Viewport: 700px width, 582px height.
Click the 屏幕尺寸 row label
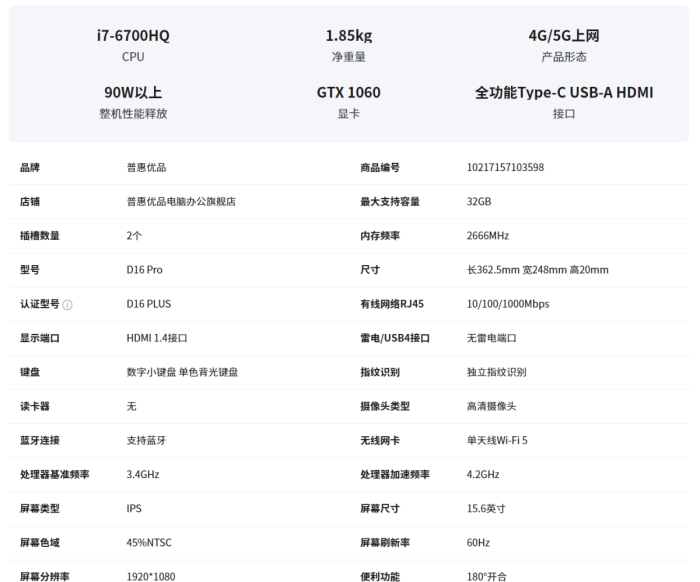click(380, 509)
